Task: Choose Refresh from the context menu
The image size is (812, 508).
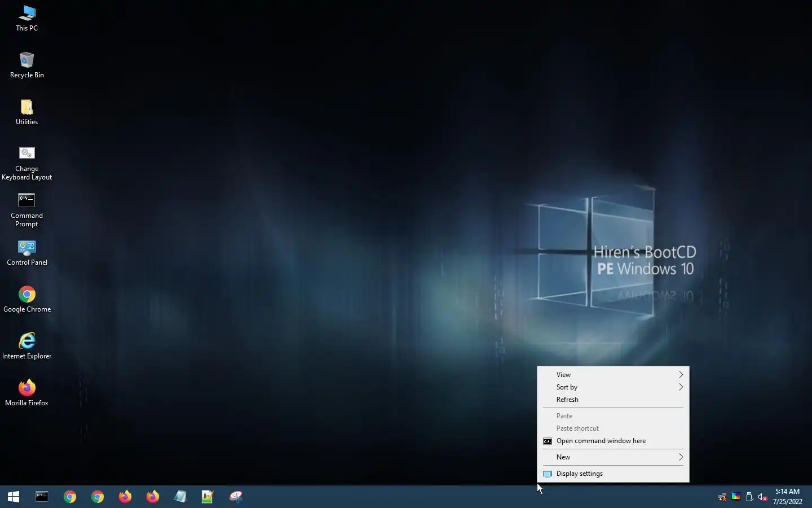Action: point(613,400)
